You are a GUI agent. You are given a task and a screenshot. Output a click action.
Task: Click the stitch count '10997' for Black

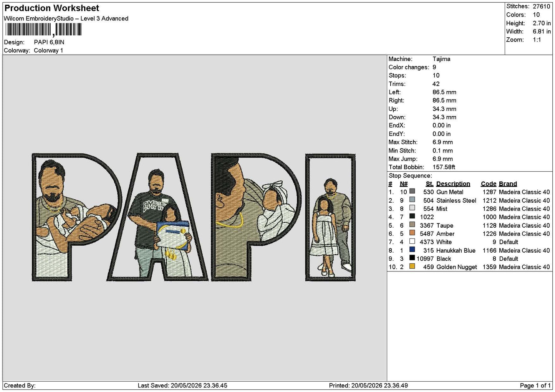425,259
